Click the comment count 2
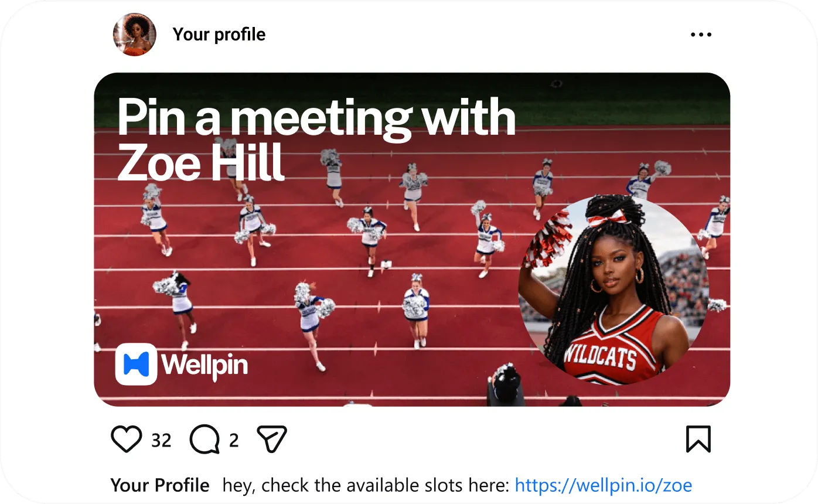 pyautogui.click(x=234, y=440)
